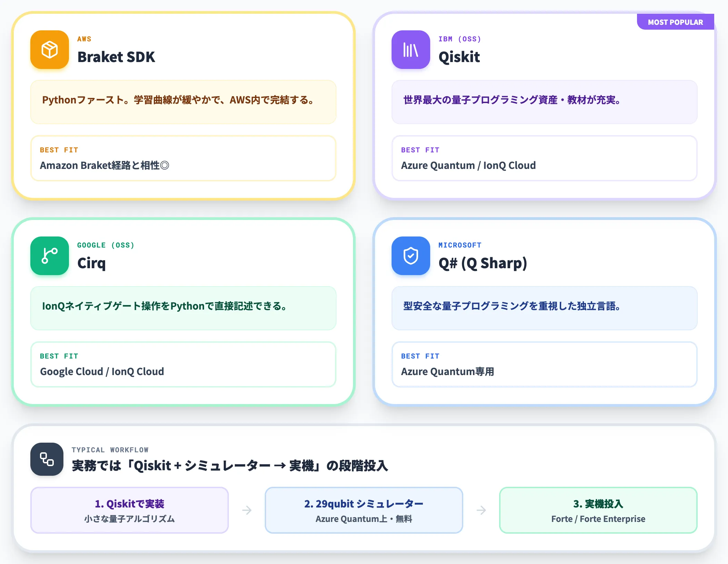Click the arrow between workflow steps 2 and 3
The image size is (728, 564).
[481, 510]
